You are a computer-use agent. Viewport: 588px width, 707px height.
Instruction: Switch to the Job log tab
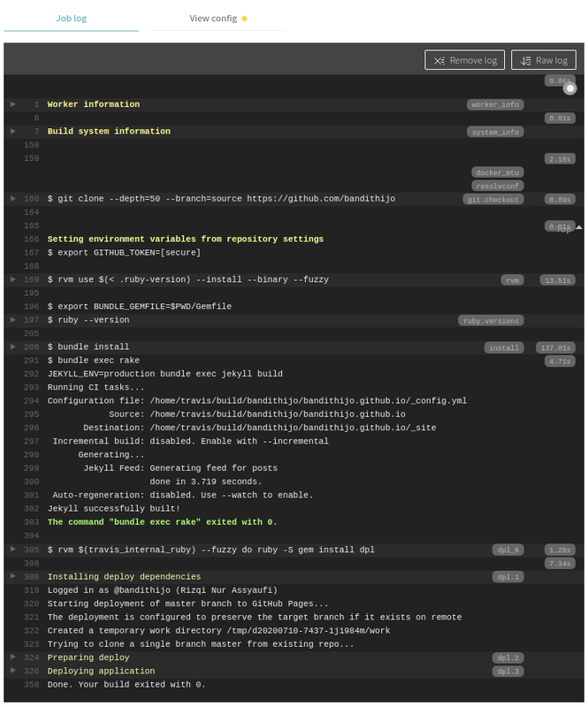pos(72,18)
